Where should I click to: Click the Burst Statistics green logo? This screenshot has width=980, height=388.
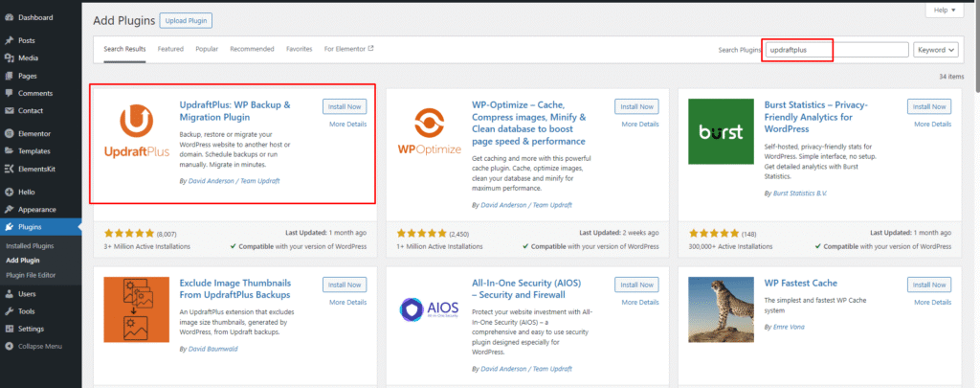(722, 131)
